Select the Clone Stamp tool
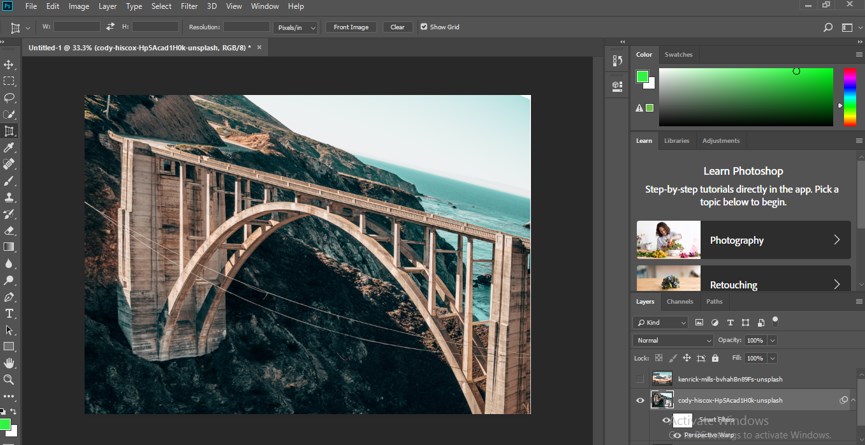The width and height of the screenshot is (865, 445). 9,197
